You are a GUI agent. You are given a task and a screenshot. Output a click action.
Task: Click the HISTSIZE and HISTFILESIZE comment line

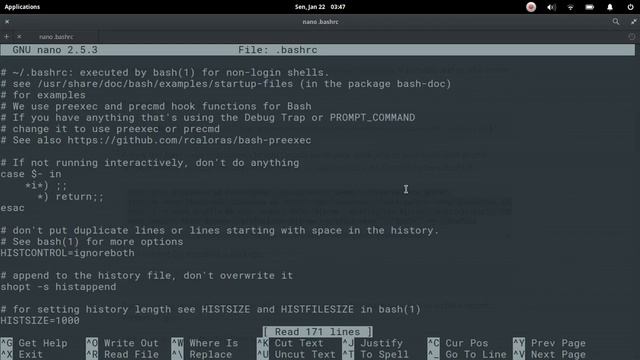211,309
